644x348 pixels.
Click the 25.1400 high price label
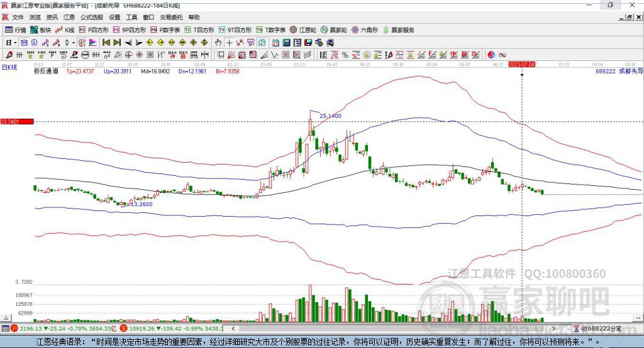click(330, 116)
